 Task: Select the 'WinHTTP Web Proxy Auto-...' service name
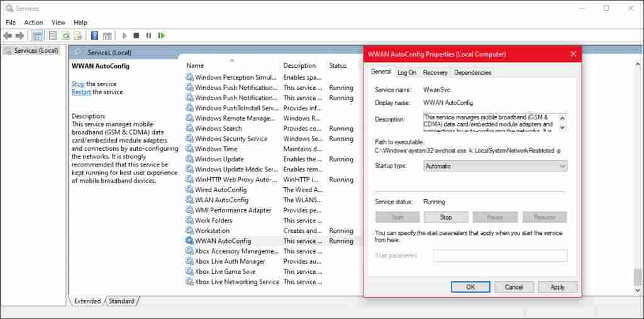[x=236, y=180]
